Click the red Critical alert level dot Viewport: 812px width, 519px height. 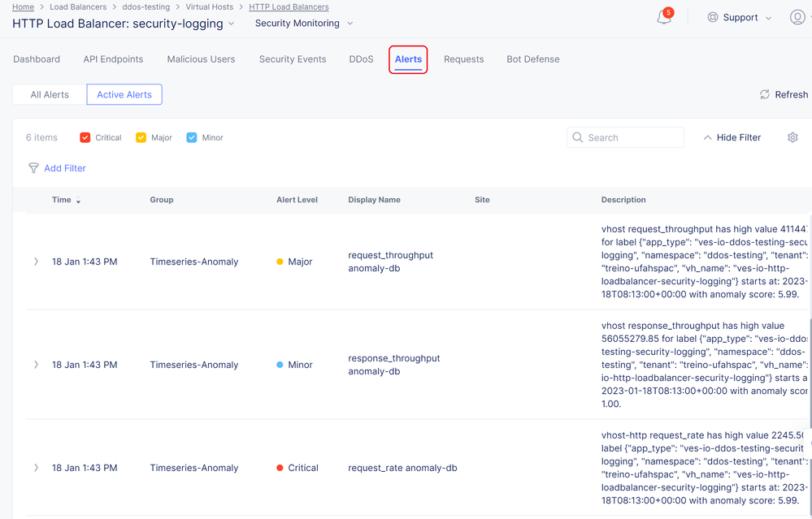click(x=280, y=468)
